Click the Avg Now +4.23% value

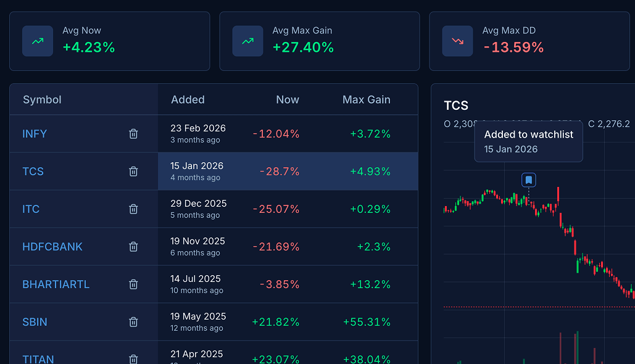pos(89,48)
